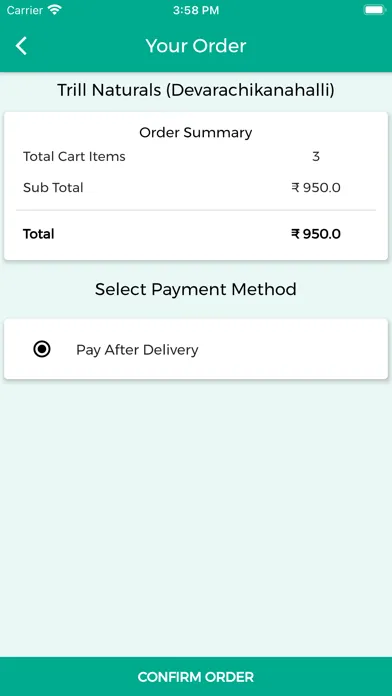The image size is (392, 696).
Task: Click the Sub Total label
Action: [53, 187]
